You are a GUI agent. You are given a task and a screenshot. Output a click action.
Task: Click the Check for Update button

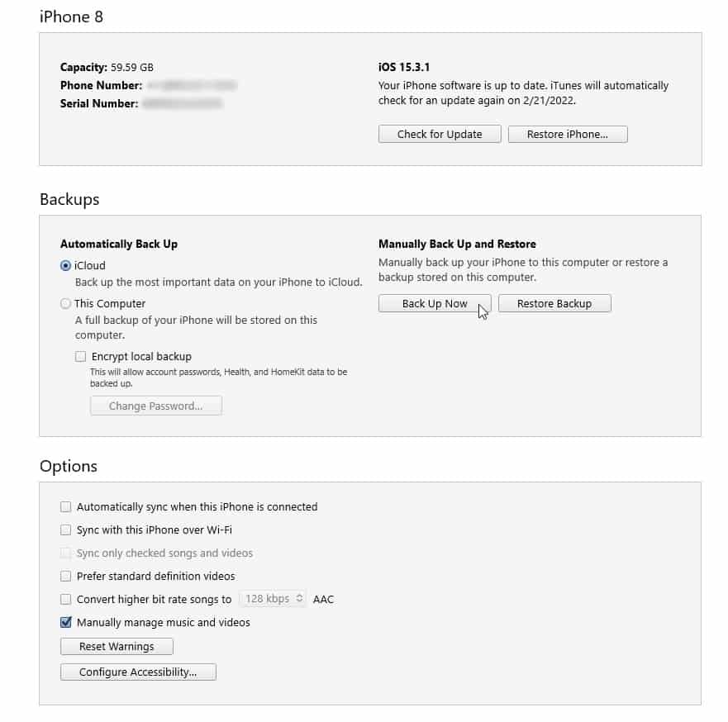pyautogui.click(x=440, y=135)
